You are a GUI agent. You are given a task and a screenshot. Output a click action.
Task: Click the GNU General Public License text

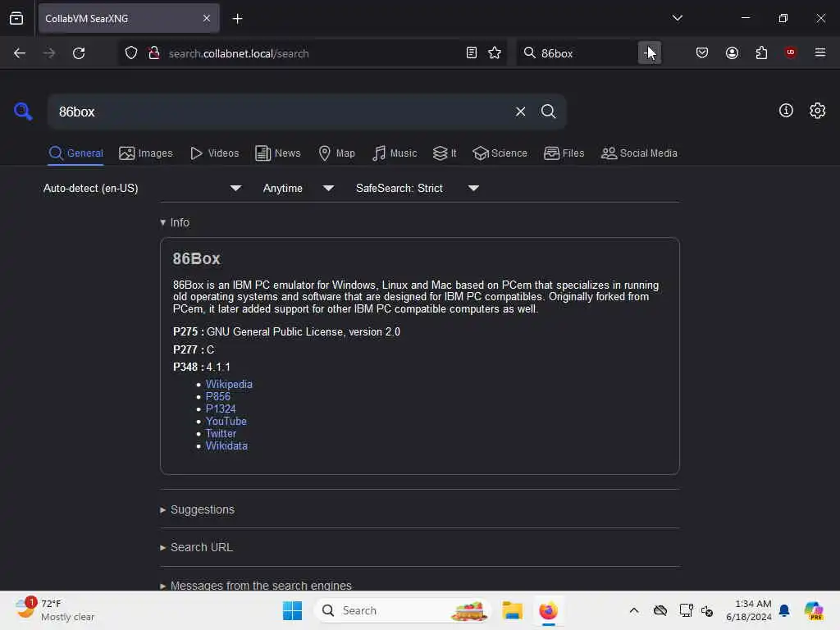pos(304,331)
